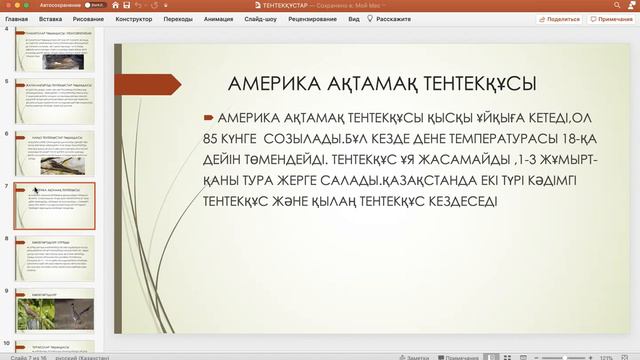Viewport: 640px width, 360px height.
Task: Click the slide counter in the status bar
Action: coord(29,358)
